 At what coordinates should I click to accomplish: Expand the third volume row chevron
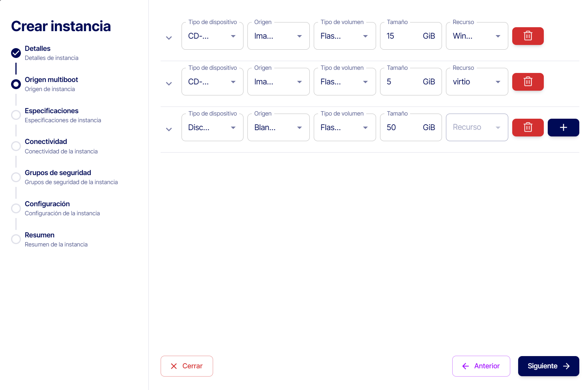click(x=169, y=130)
